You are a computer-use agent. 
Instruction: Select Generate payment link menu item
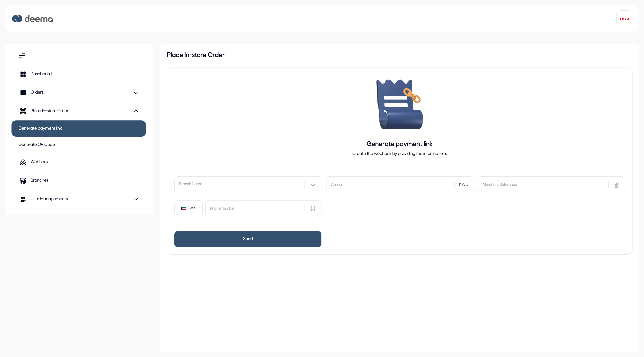click(79, 128)
